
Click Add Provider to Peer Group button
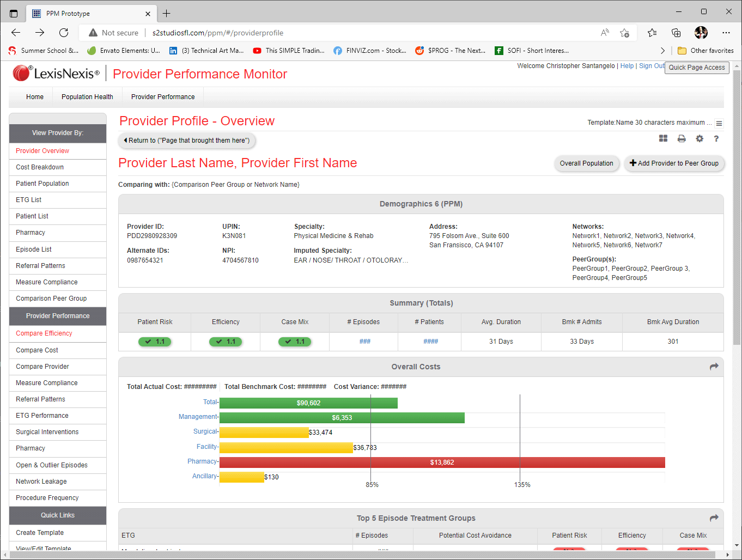(674, 163)
